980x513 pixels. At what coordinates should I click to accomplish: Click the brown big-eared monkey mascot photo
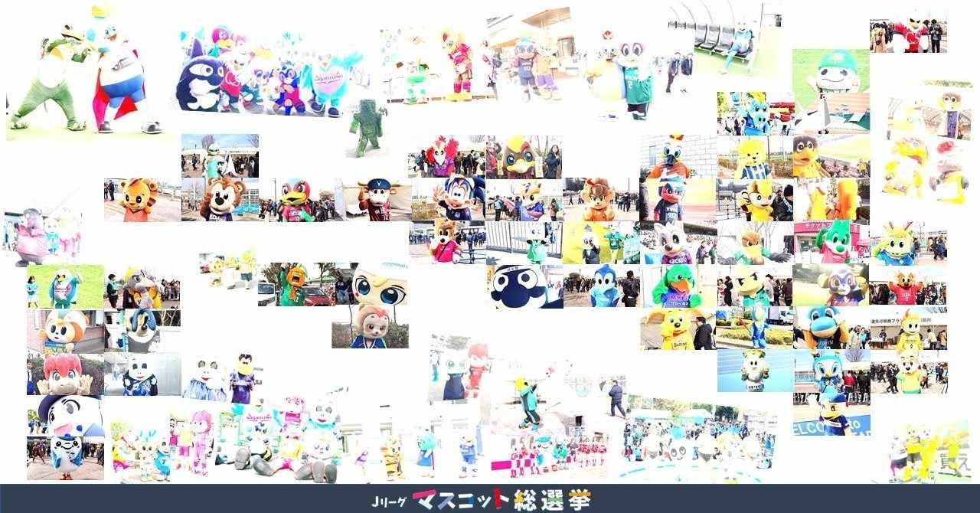pyautogui.click(x=220, y=199)
